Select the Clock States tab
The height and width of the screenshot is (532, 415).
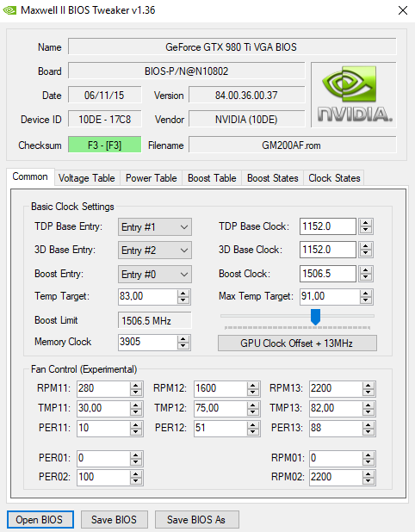coord(334,178)
